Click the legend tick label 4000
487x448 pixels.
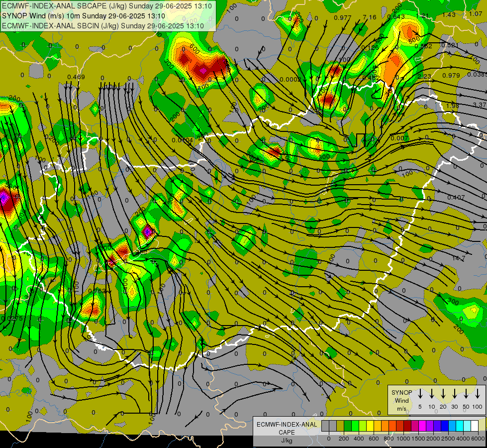[x=463, y=439]
